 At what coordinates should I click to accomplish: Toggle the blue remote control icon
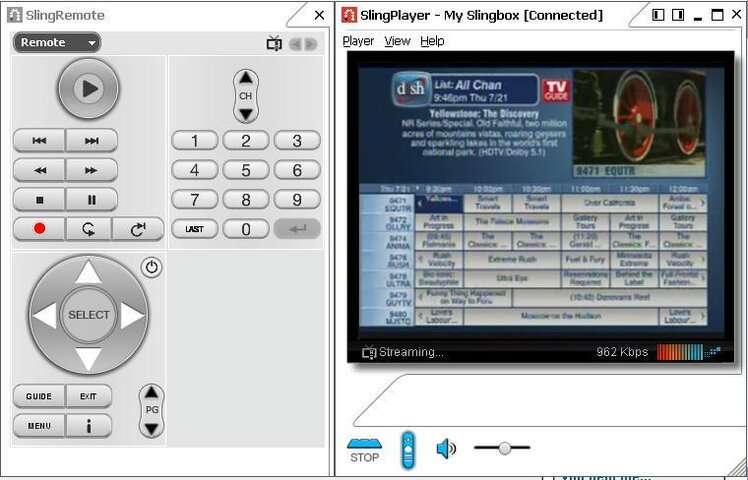[x=408, y=449]
